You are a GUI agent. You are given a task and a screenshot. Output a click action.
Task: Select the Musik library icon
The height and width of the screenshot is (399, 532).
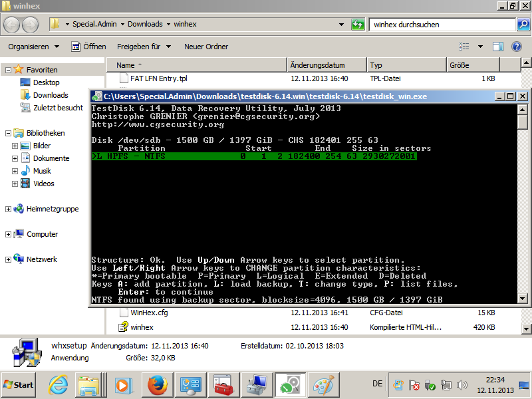click(25, 171)
